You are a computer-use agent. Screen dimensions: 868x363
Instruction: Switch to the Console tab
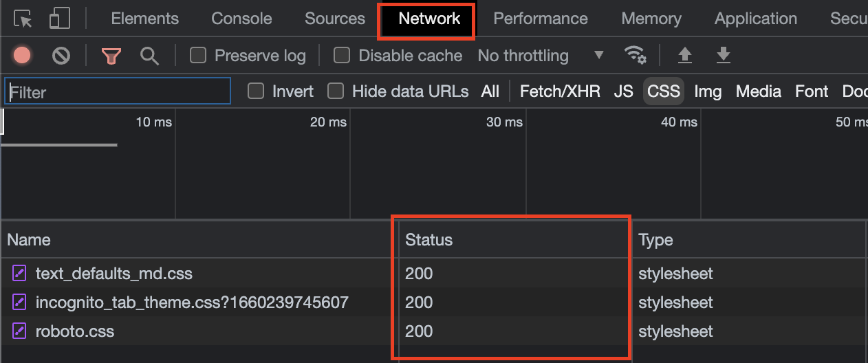(241, 19)
